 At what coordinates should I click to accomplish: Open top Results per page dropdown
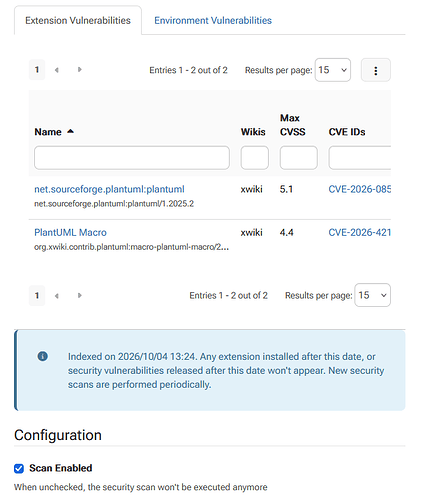[x=333, y=70]
